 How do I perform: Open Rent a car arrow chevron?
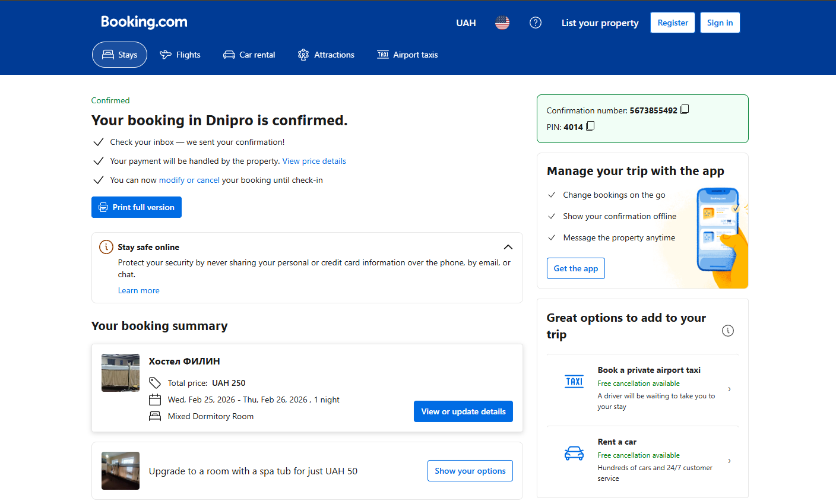tap(729, 461)
